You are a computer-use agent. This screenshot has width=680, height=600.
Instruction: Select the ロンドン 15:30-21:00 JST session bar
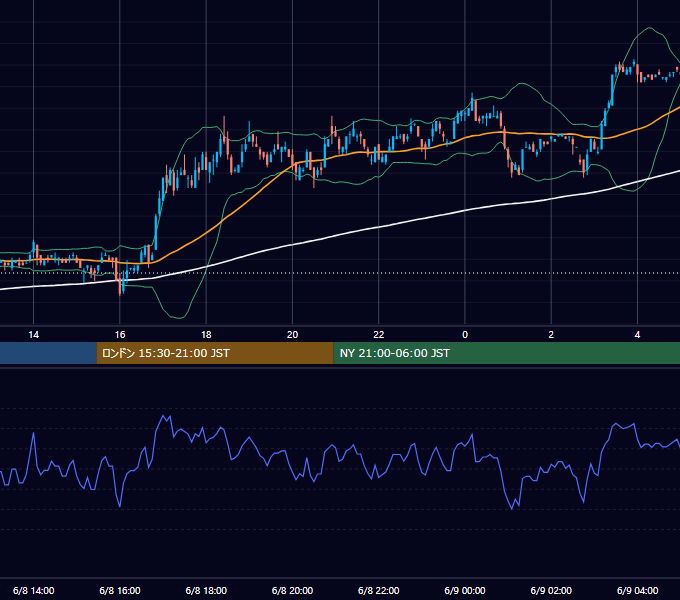tap(215, 353)
